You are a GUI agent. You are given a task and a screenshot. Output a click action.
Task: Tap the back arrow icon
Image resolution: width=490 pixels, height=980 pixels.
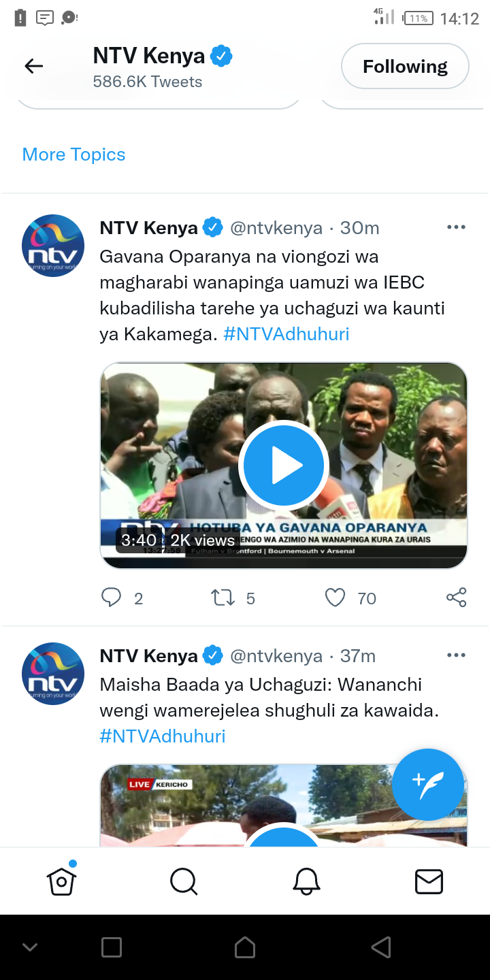coord(33,66)
